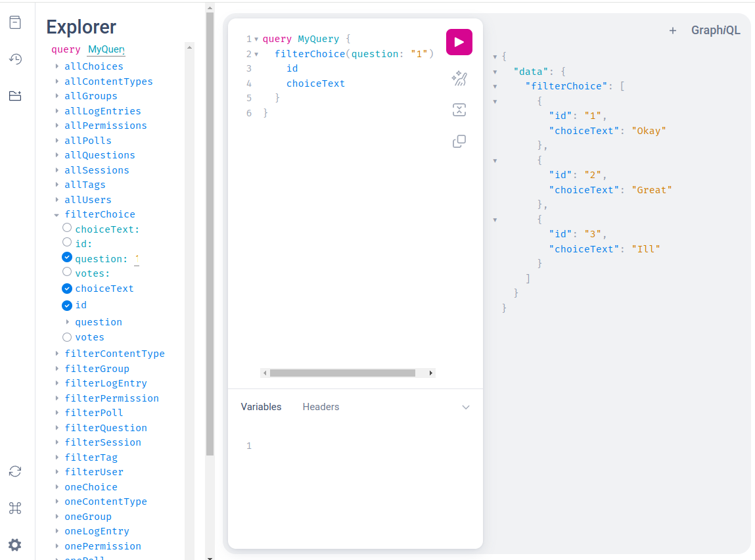Edit the MyQuery name in the Explorer

[x=106, y=49]
